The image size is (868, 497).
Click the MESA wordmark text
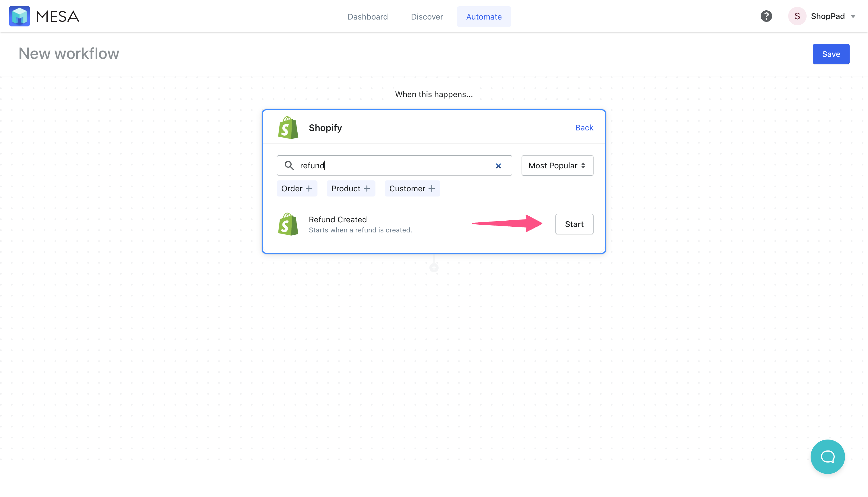[x=57, y=16]
